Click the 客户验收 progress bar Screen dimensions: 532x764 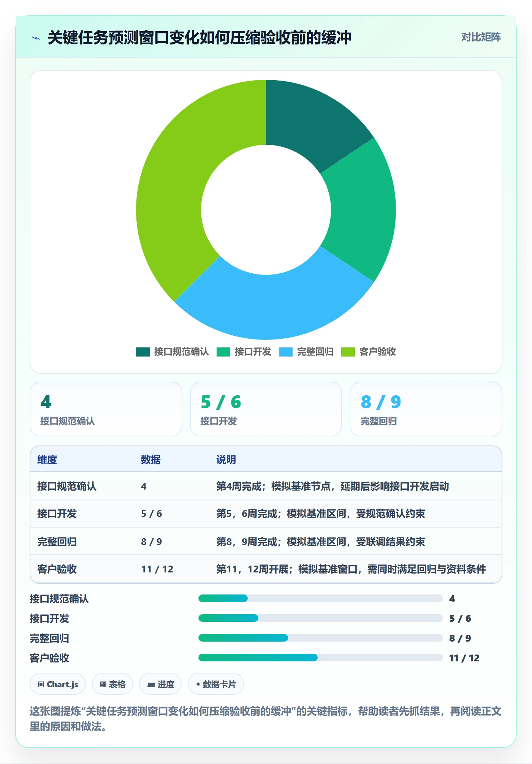(x=321, y=658)
